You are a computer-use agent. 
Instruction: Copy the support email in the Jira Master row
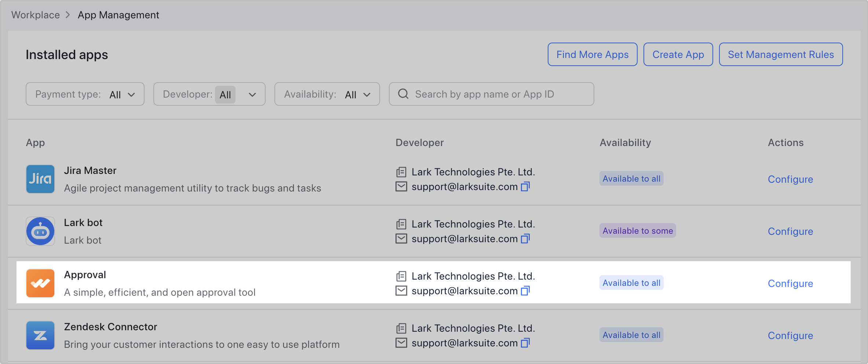[x=526, y=187]
